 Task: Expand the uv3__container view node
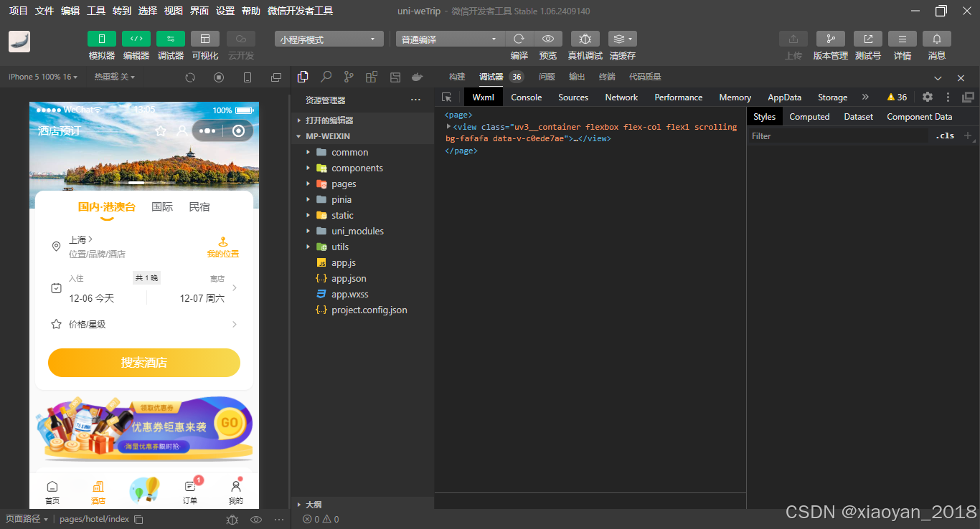pos(449,126)
